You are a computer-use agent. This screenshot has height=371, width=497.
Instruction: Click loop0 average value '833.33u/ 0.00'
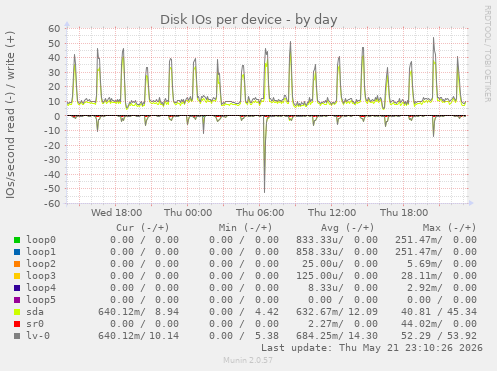(337, 240)
